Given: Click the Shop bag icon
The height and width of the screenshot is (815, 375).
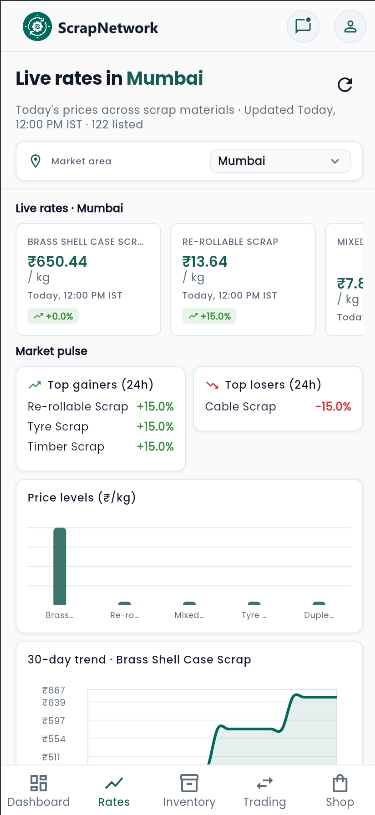Looking at the screenshot, I should tap(340, 783).
